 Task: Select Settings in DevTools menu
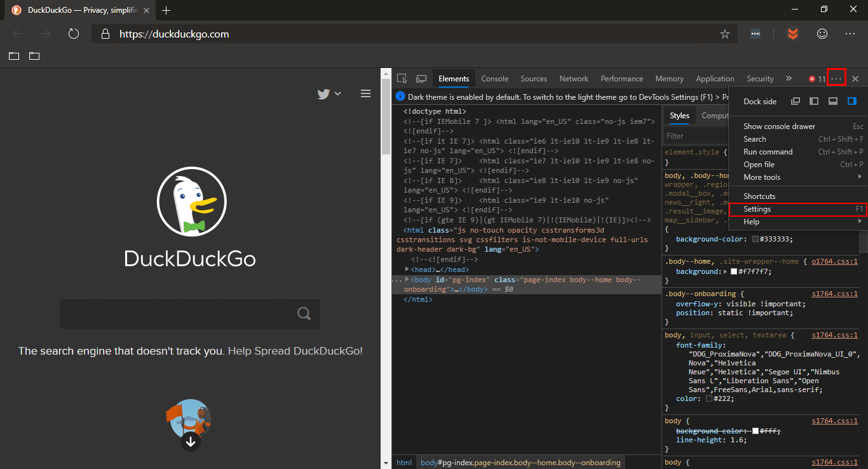(798, 209)
